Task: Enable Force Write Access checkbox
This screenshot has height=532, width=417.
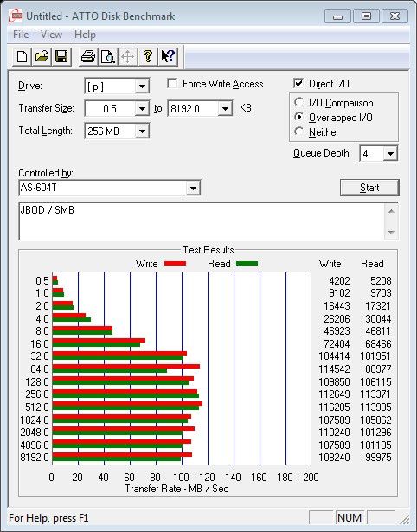Action: (172, 83)
